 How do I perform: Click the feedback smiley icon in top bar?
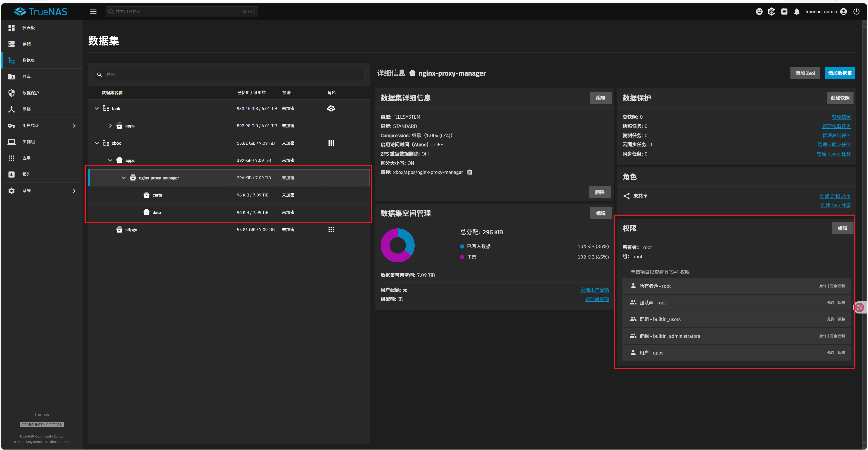[x=759, y=11]
